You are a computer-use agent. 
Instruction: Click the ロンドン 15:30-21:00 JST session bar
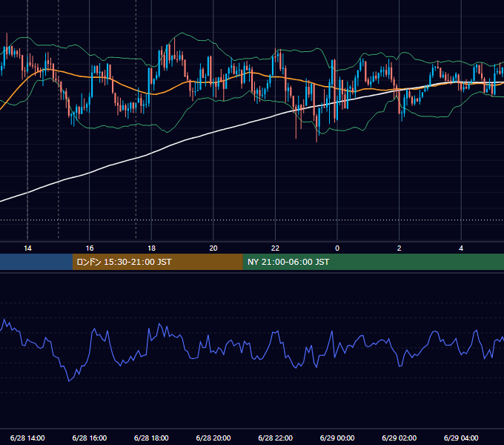pos(157,262)
